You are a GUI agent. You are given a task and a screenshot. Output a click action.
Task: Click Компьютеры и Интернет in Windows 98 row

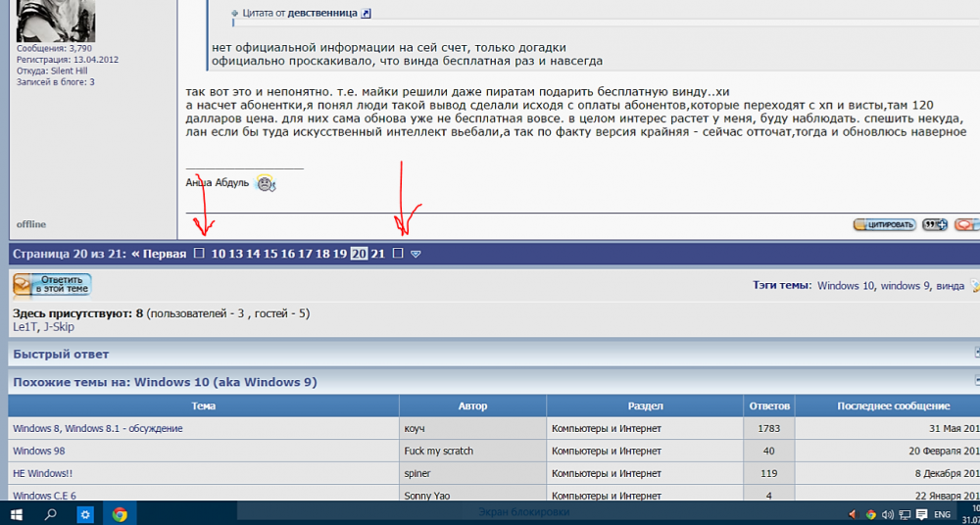607,451
